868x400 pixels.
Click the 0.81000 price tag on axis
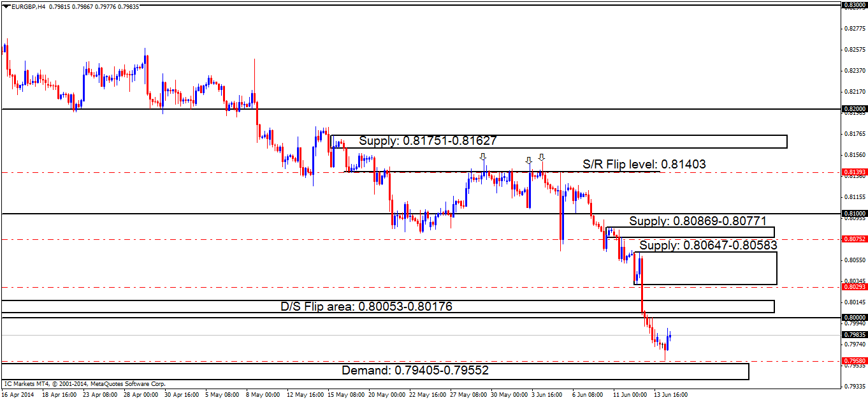pos(853,213)
